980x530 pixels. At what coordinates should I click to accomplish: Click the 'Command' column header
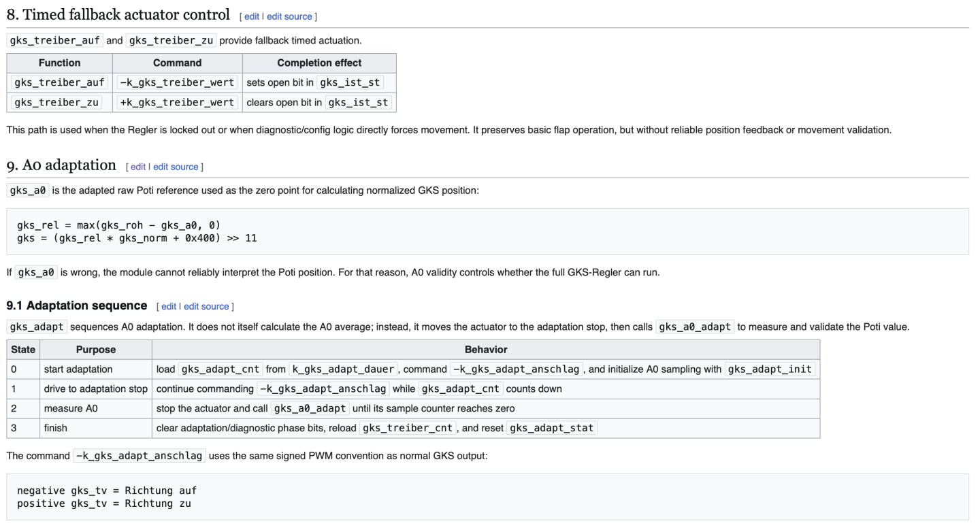click(177, 63)
